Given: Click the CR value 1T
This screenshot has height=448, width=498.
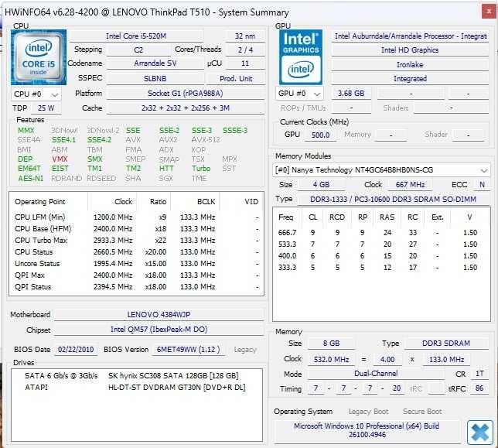Looking at the screenshot, I should coord(479,374).
